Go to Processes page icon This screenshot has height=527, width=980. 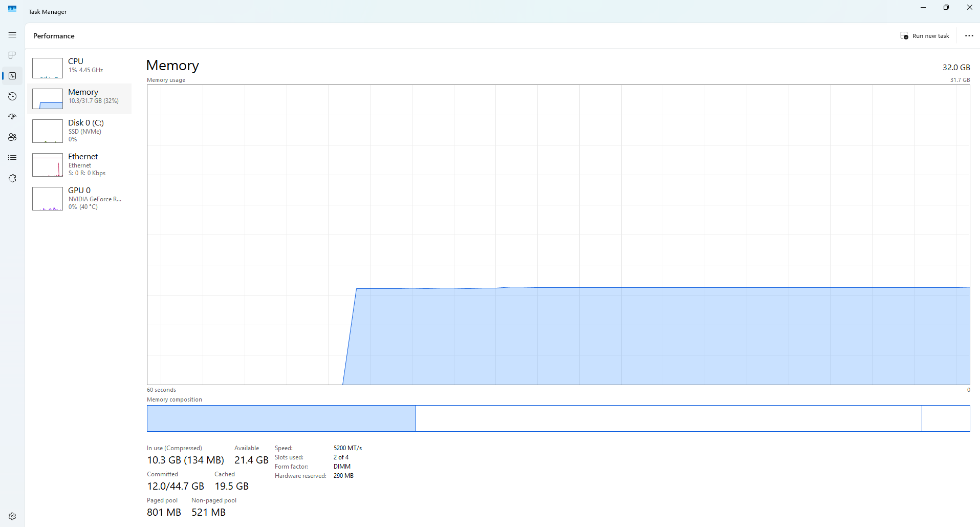click(12, 55)
